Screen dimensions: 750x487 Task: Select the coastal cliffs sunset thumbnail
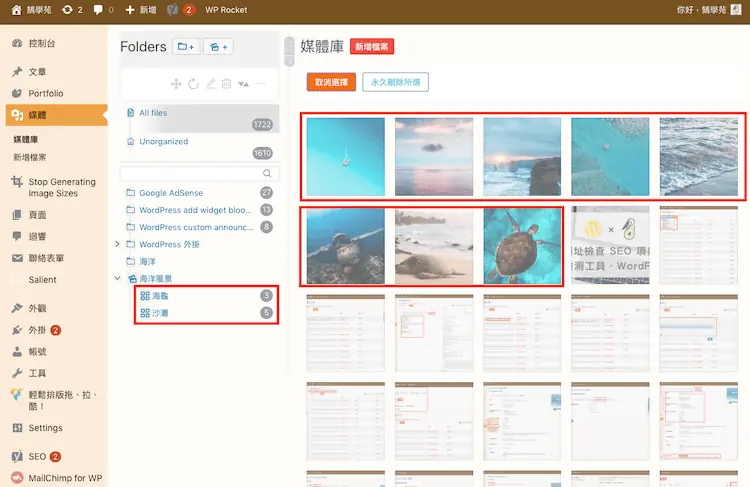[x=522, y=157]
